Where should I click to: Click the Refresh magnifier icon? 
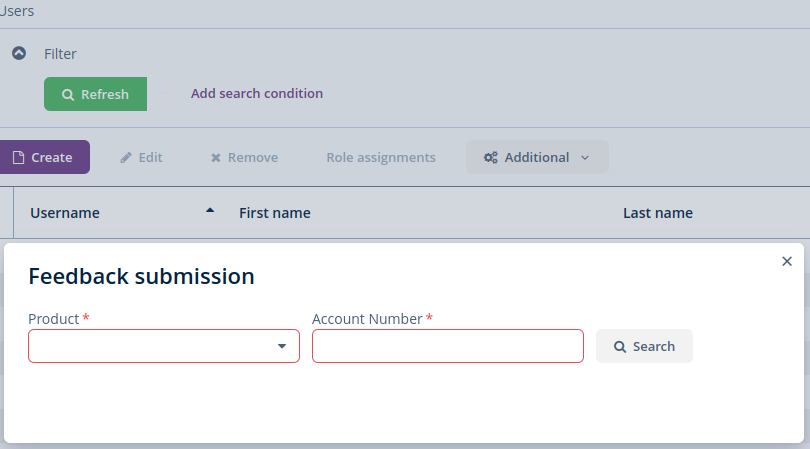pyautogui.click(x=68, y=95)
